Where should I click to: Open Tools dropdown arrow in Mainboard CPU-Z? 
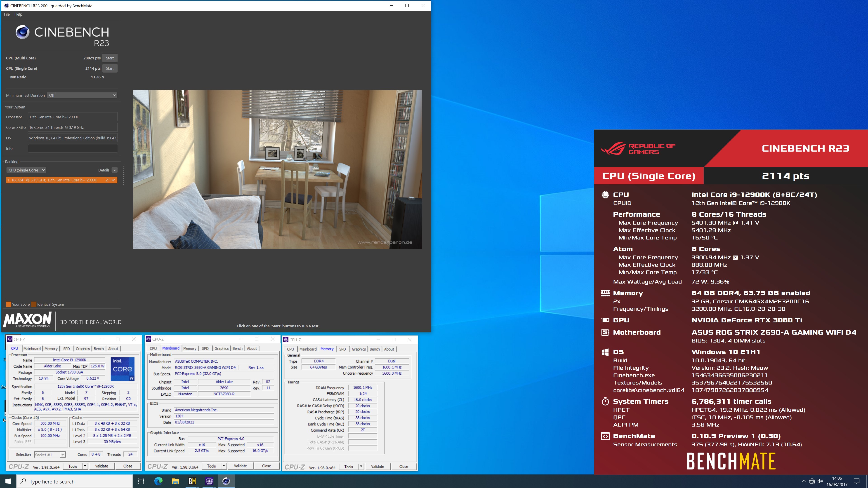click(224, 466)
